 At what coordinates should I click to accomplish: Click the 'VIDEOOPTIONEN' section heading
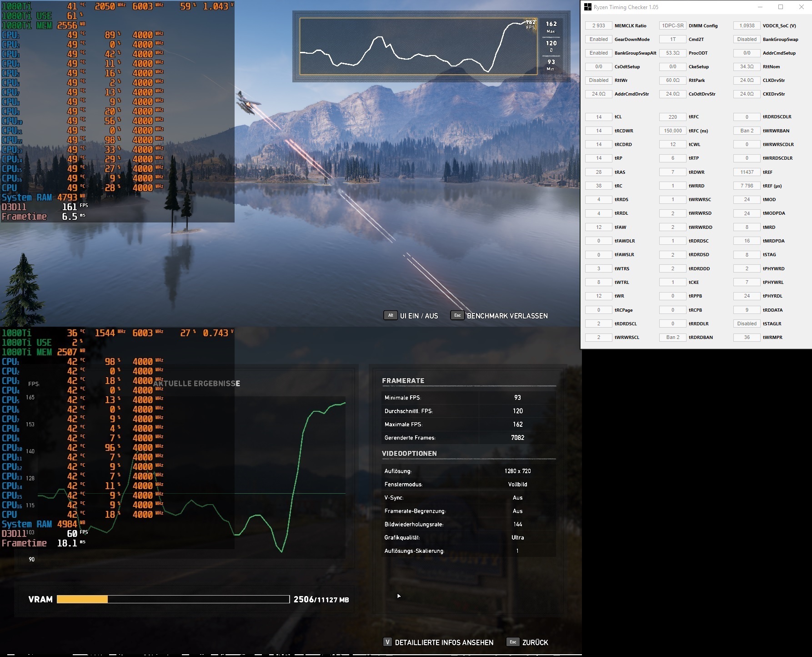[x=409, y=453]
